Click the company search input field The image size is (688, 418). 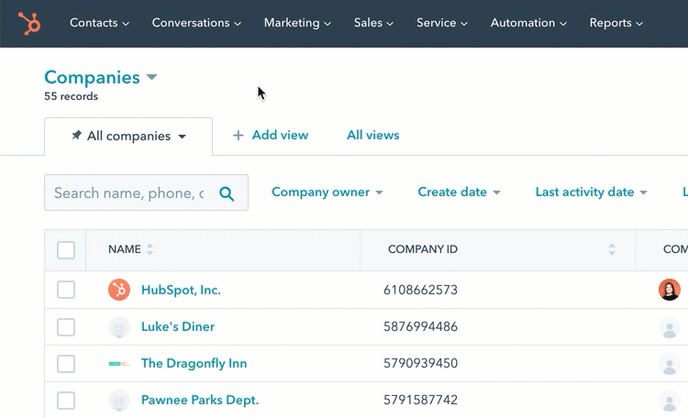click(128, 193)
